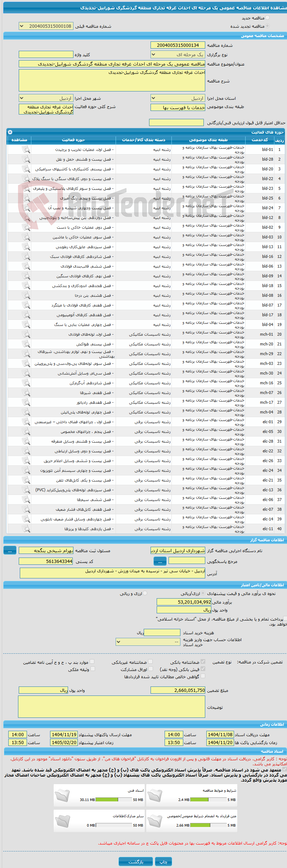
Task: Click the توضیحات text area
Action: 112,707
